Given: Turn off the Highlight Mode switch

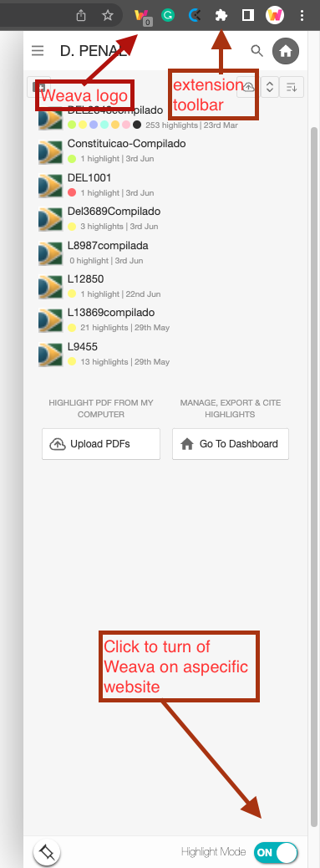Looking at the screenshot, I should click(x=276, y=852).
